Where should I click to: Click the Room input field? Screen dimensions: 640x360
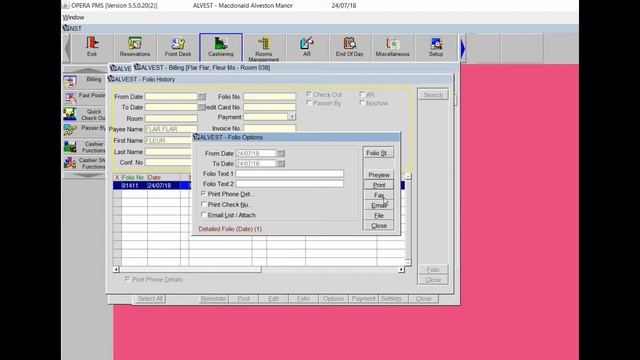coord(171,118)
